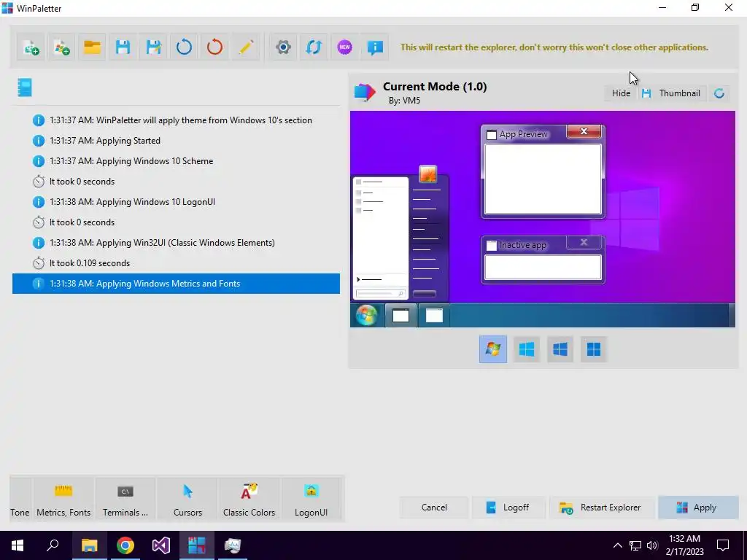747x560 pixels.
Task: Click the blue notebook log icon
Action: [25, 87]
